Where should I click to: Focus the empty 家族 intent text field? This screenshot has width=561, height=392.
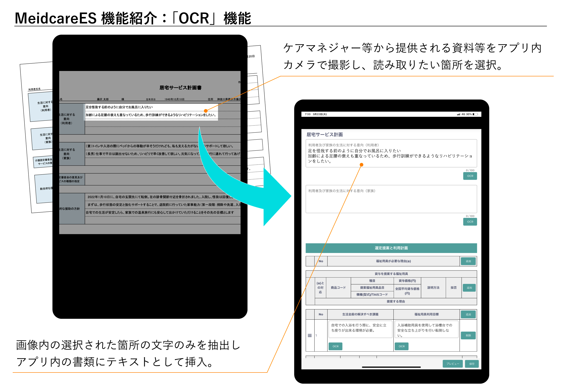391,199
